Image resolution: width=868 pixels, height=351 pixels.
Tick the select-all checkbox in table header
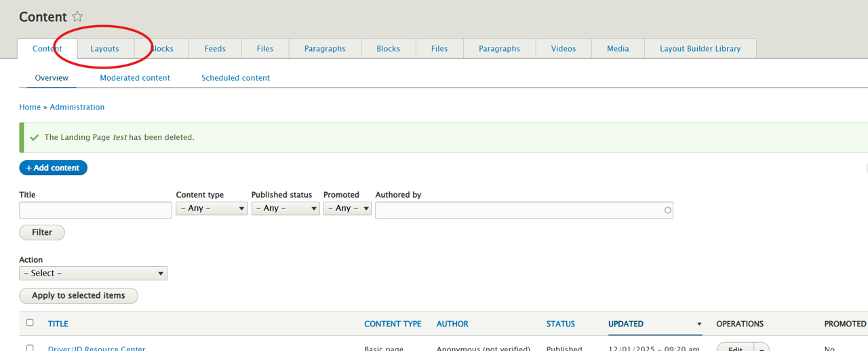[30, 323]
